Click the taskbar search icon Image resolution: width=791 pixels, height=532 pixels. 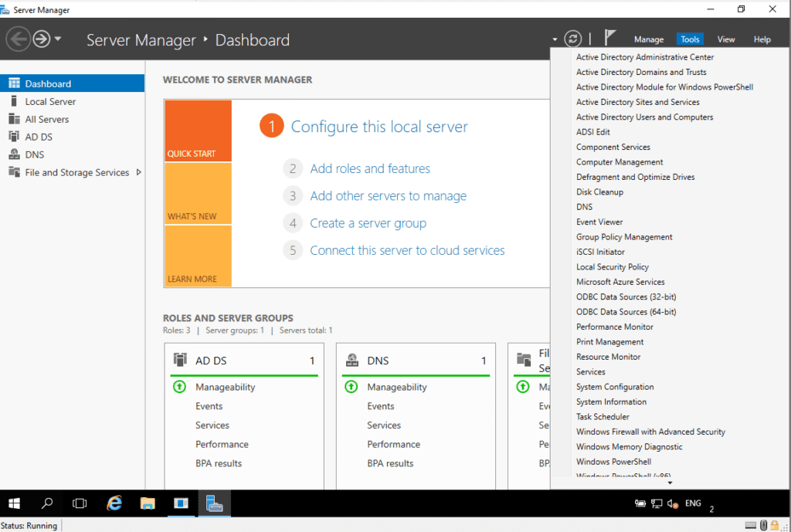coord(47,503)
